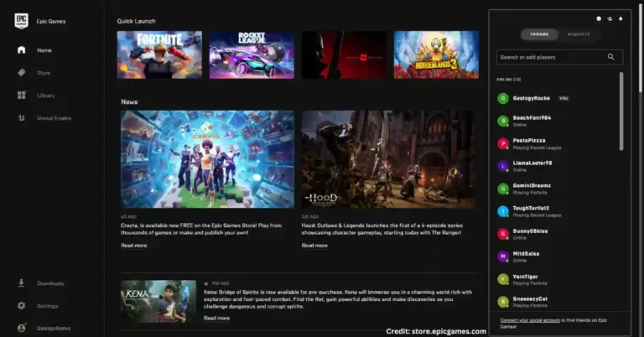644x337 pixels.
Task: Switch to the Friends tab
Action: point(539,34)
